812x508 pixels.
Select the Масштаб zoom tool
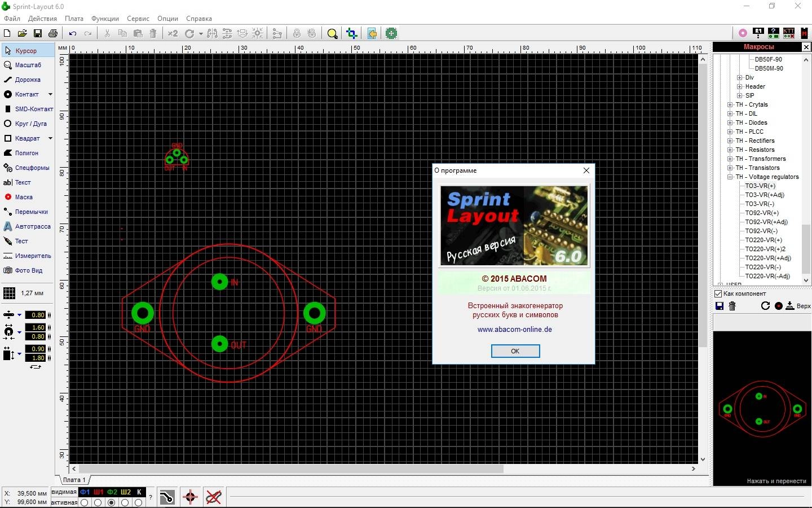(28, 65)
